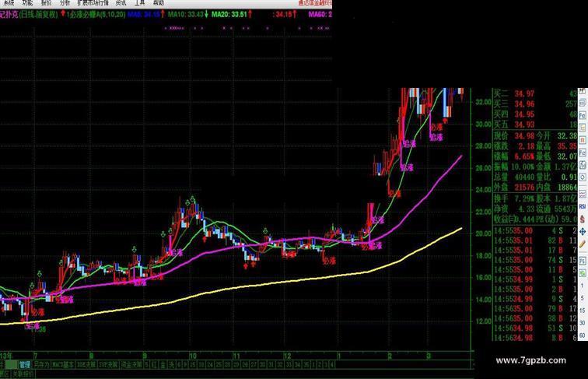Image resolution: width=588 pixels, height=379 pixels.
Task: Click the red dollar sign sidebar icon
Action: [x=583, y=219]
